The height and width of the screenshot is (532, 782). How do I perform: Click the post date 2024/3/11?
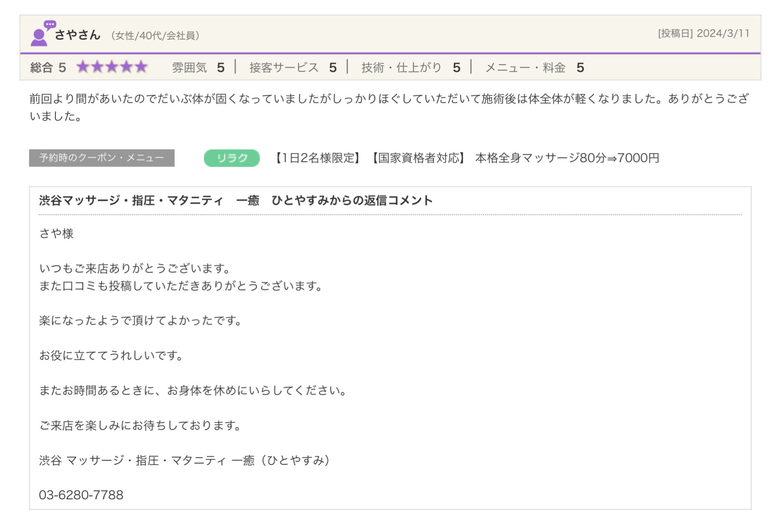coord(723,34)
